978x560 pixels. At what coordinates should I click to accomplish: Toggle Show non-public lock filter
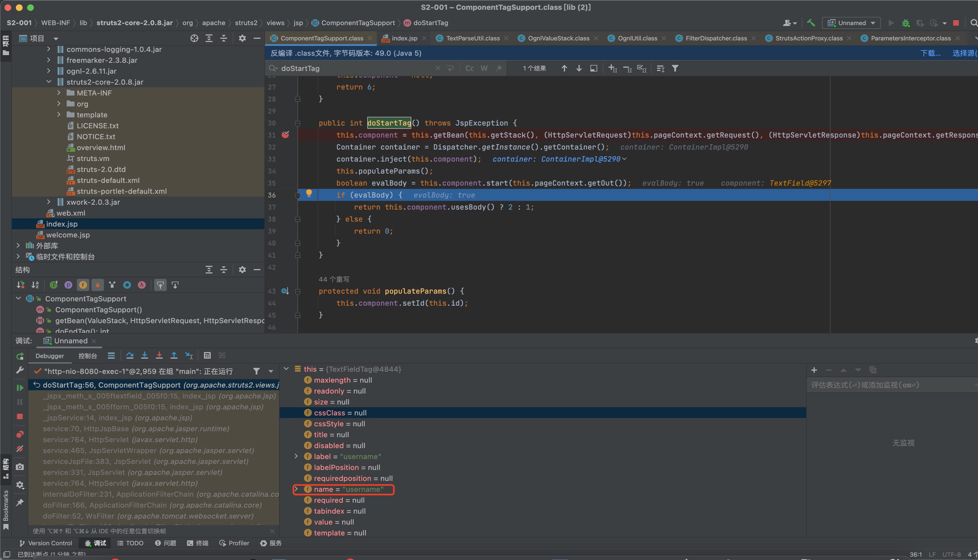(97, 285)
